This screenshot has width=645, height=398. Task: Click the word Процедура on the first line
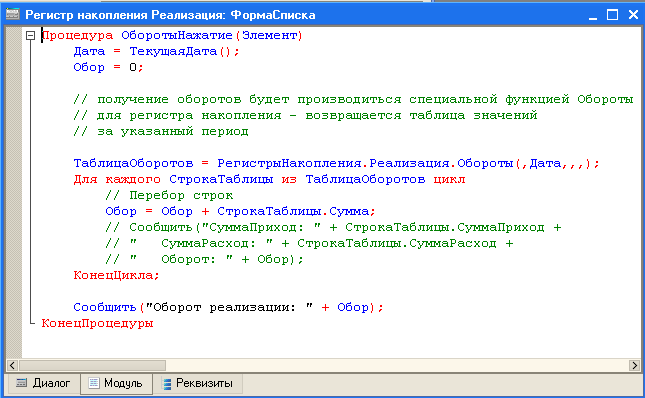pos(77,36)
